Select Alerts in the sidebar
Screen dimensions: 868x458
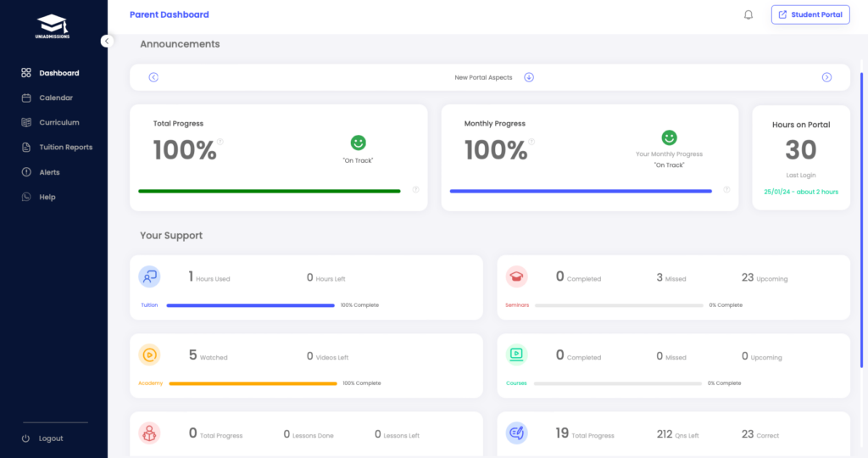click(49, 172)
